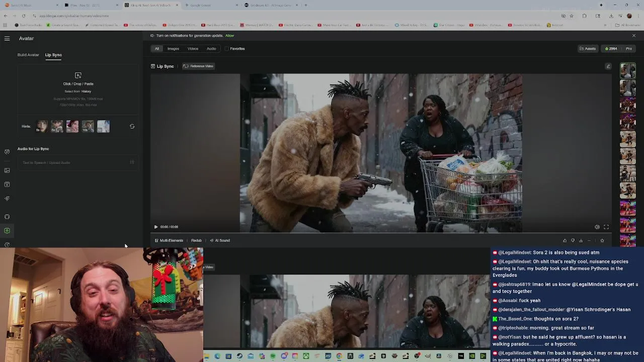644x362 pixels.
Task: Open the try-on sidebar icon below sound
Action: click(7, 217)
